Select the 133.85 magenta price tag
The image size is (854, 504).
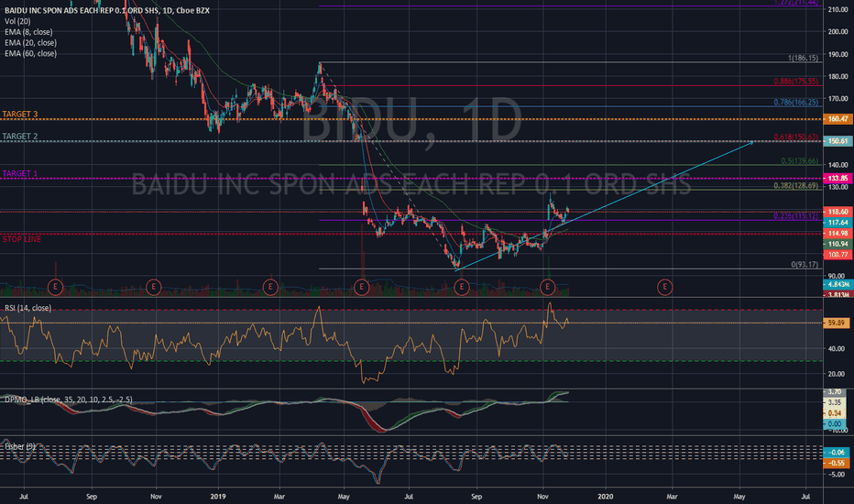[x=838, y=178]
